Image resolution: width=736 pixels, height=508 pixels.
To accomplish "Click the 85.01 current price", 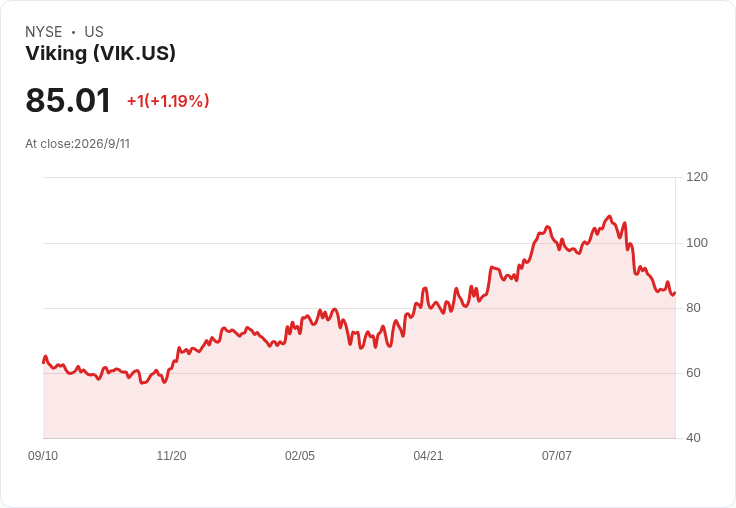I will click(x=68, y=100).
